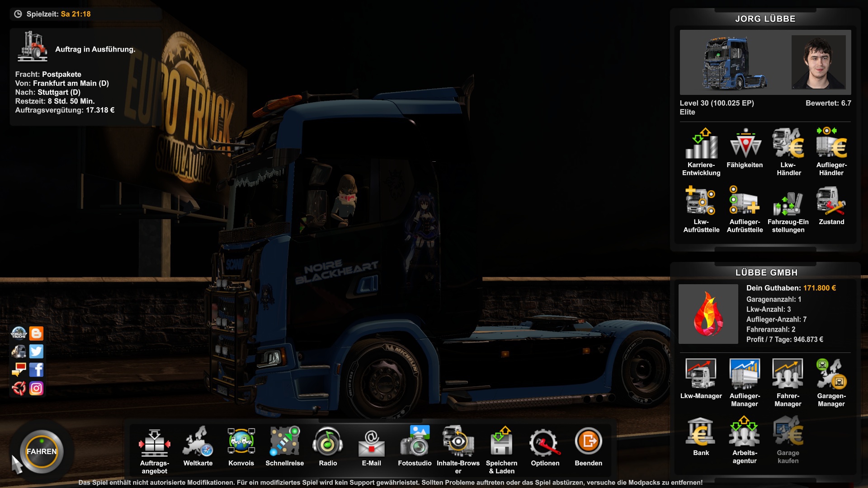Click the 'Fahreranzahl: 2' line
This screenshot has width=868, height=488.
coord(771,329)
